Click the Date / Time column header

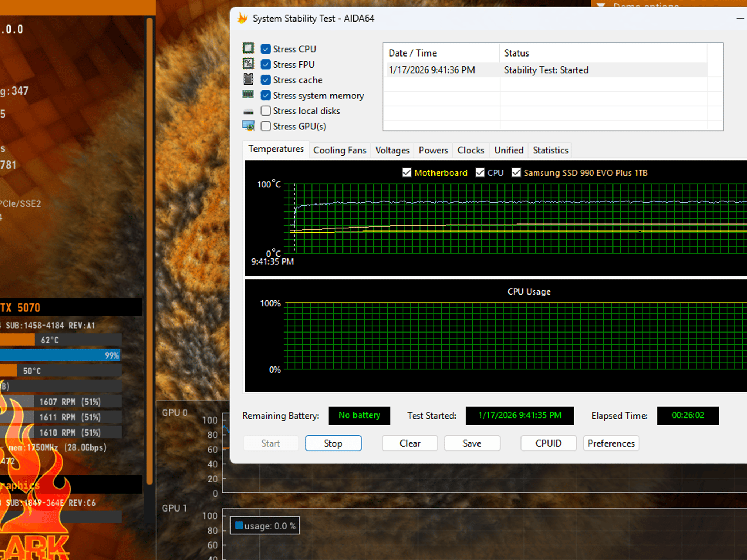tap(441, 53)
